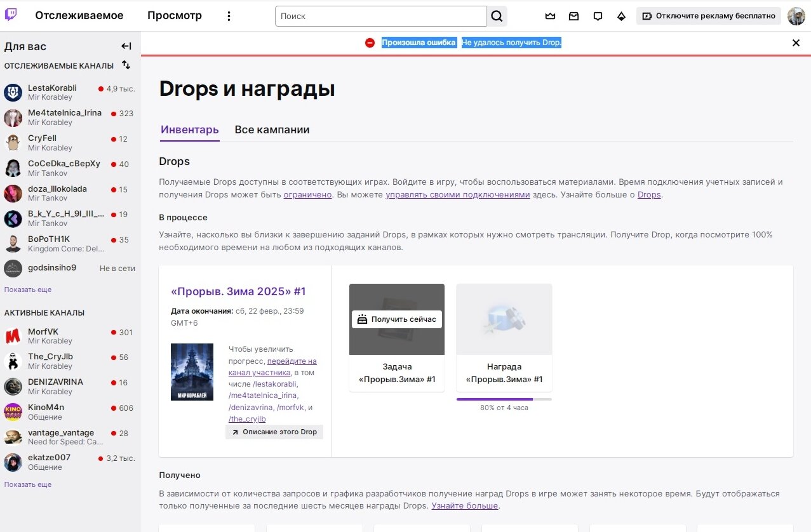Click MorfVK channel avatar

13,336
